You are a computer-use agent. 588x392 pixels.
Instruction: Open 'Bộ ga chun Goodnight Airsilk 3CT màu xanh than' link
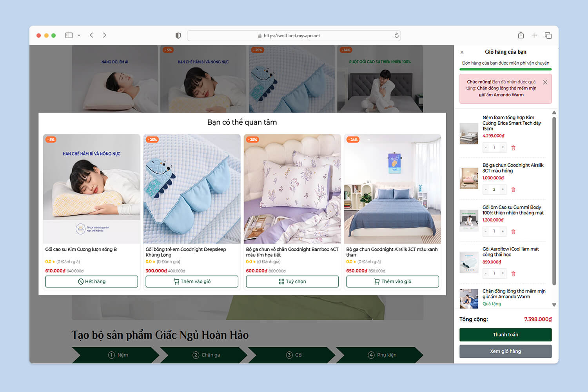point(392,252)
